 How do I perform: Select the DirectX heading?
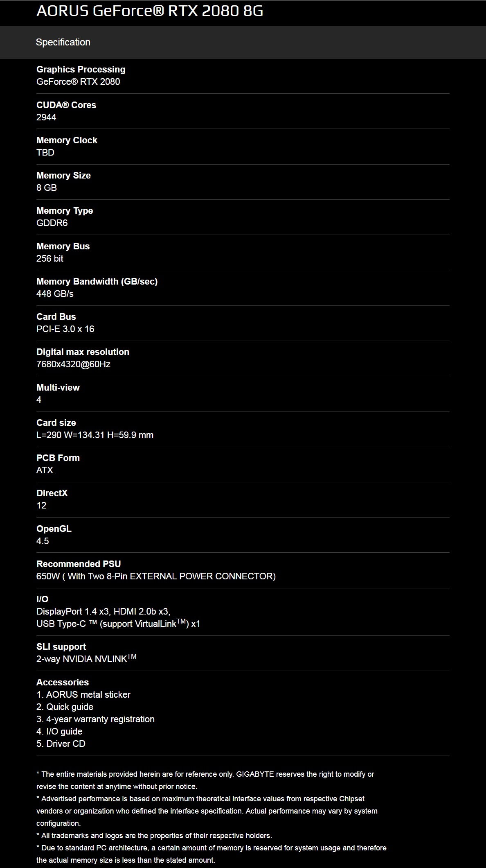coord(52,493)
